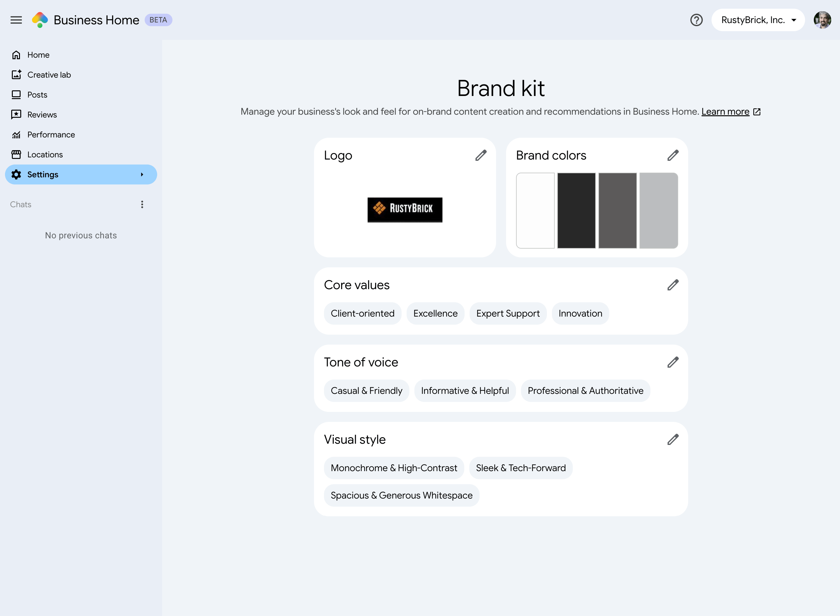Open Chats three-dot options menu
The width and height of the screenshot is (840, 616).
(142, 204)
